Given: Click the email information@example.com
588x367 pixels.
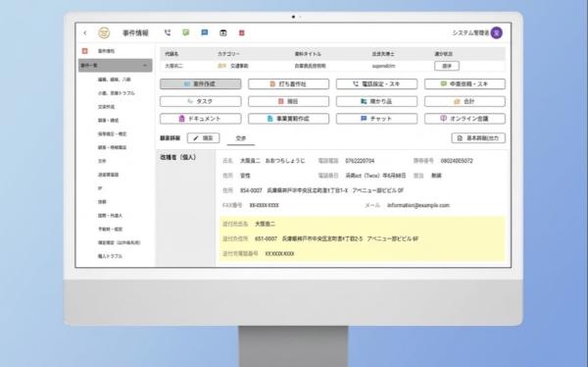Looking at the screenshot, I should click(x=418, y=205).
